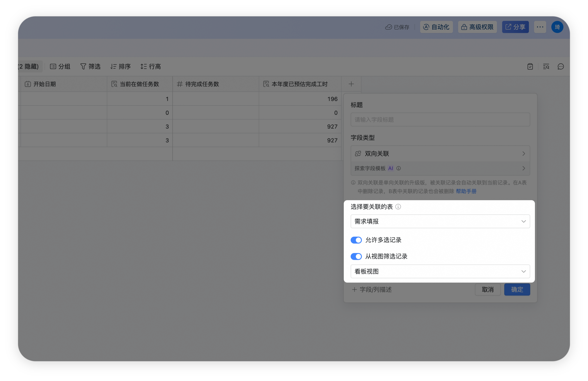This screenshot has width=588, height=381.
Task: Open the 看板视图 view dropdown
Action: coord(440,271)
